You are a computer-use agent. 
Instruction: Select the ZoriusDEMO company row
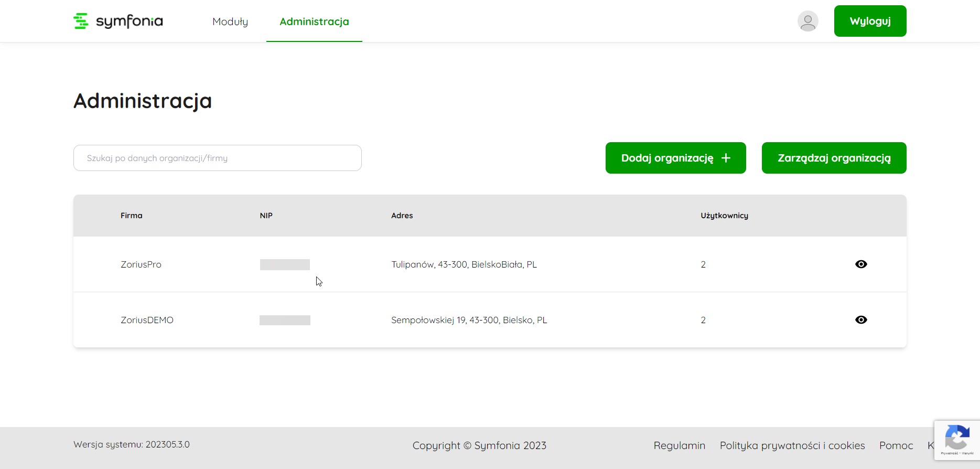[147, 320]
